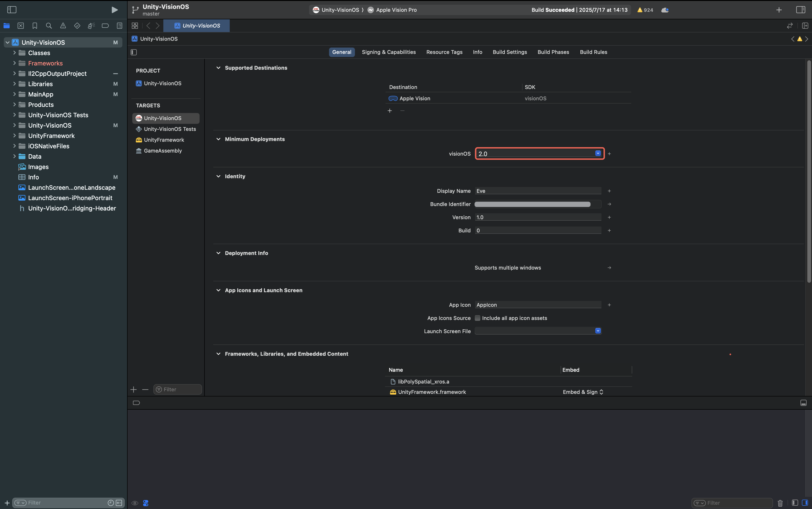Open the cloud status icon
Image resolution: width=812 pixels, height=509 pixels.
tap(665, 10)
